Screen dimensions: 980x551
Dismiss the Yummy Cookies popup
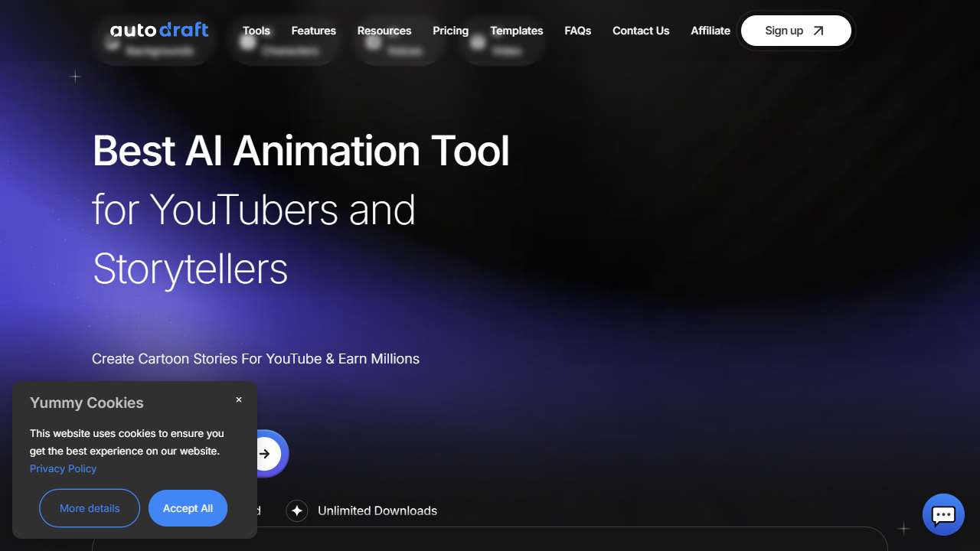pyautogui.click(x=239, y=399)
